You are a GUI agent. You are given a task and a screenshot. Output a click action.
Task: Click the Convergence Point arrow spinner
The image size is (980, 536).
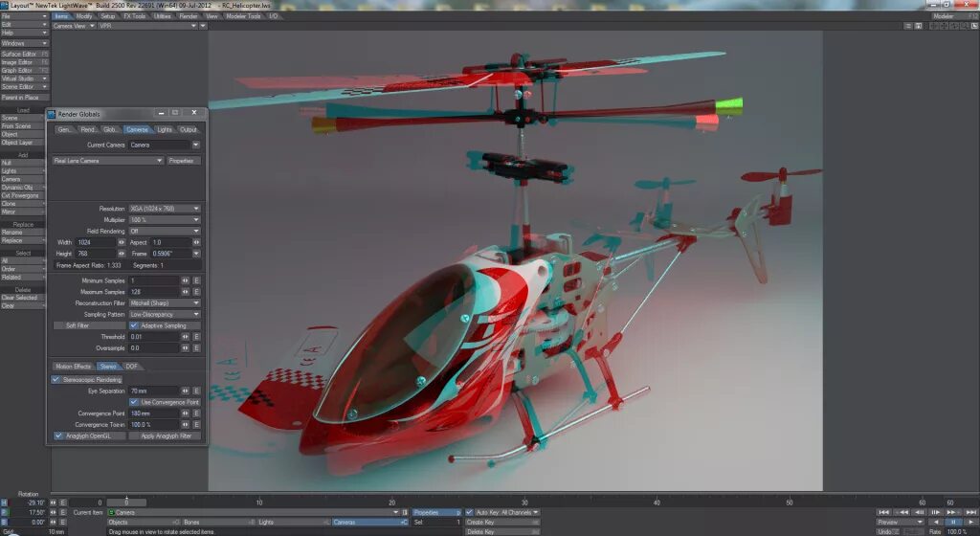coord(185,413)
